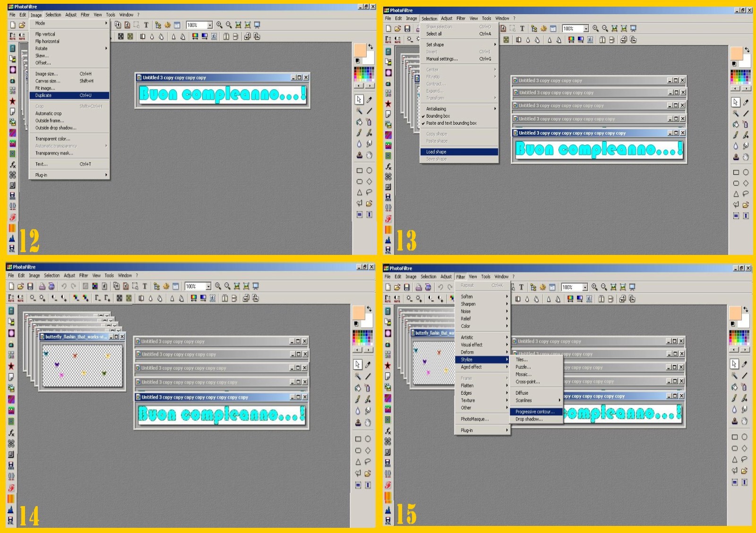Click the Print icon in screenshot 15
The width and height of the screenshot is (756, 533).
coord(418,287)
